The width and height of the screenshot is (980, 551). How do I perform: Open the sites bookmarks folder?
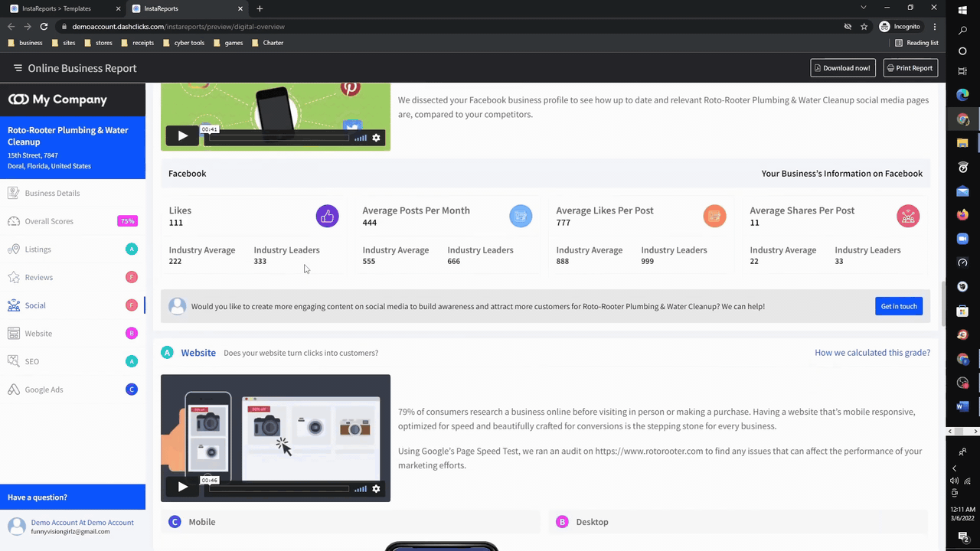[64, 43]
